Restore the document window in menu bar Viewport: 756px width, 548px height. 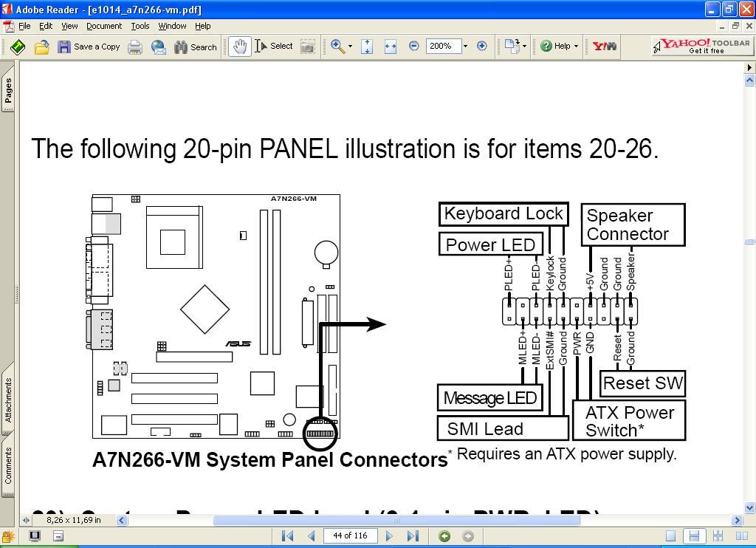735,26
